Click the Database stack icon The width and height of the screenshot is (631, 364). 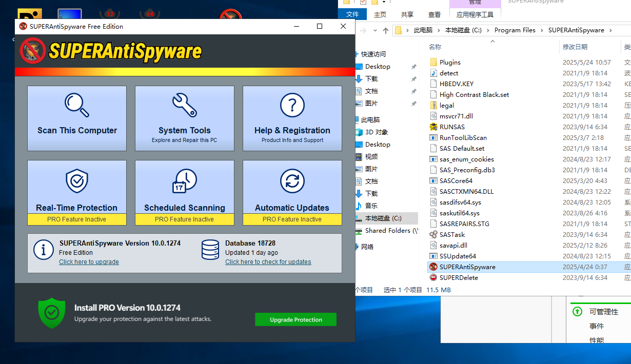210,250
